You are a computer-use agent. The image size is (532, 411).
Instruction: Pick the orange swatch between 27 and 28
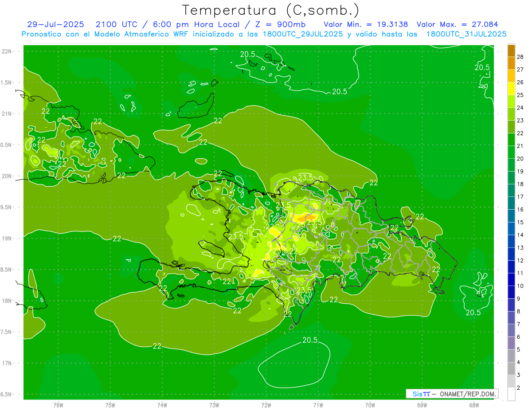(511, 63)
